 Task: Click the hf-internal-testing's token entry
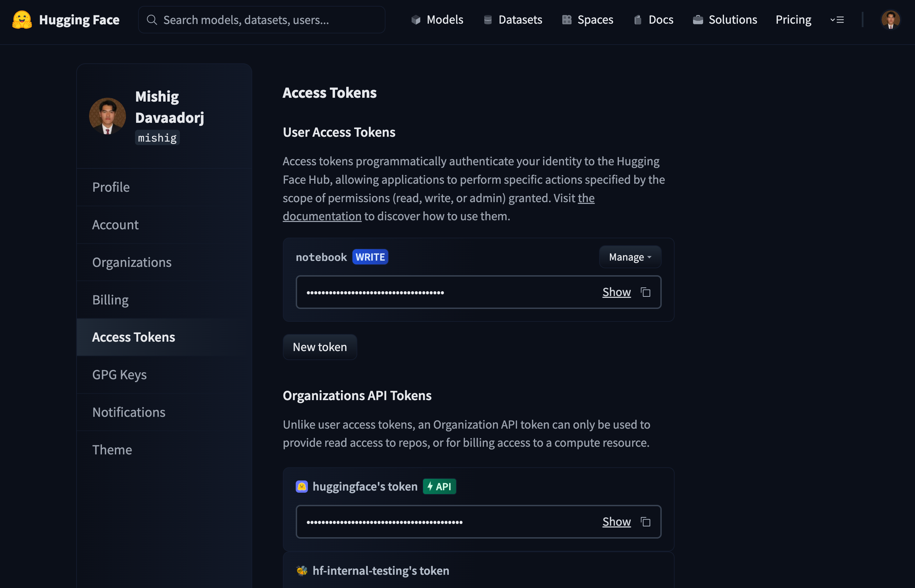(x=381, y=570)
